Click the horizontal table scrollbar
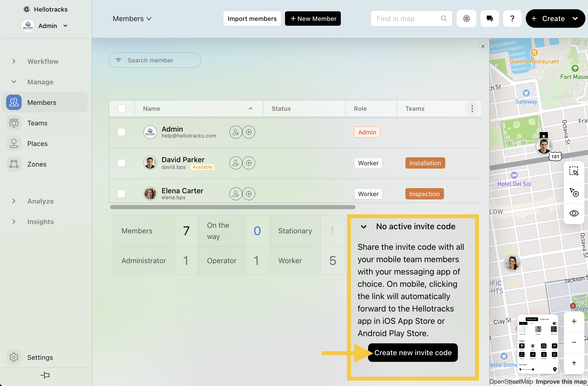Viewport: 588px width, 386px height. (233, 207)
